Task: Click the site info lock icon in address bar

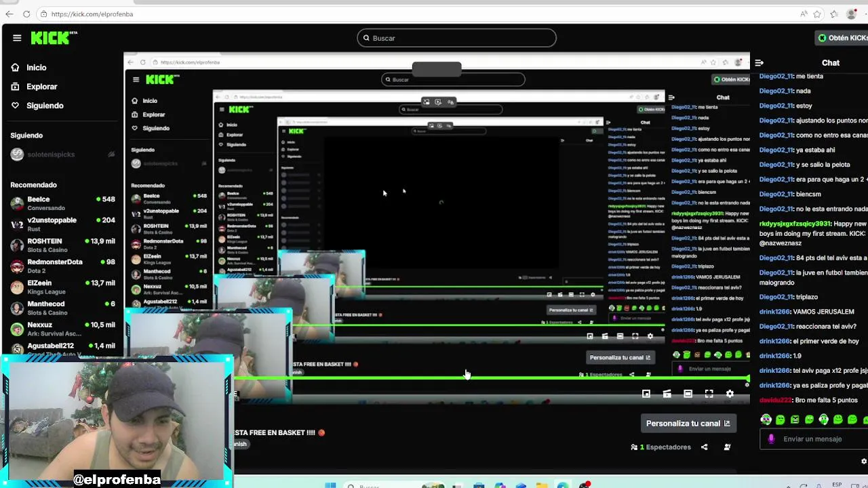Action: tap(43, 14)
